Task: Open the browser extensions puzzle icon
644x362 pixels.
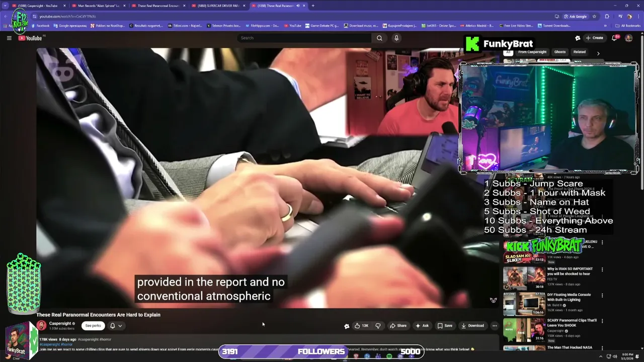Action: coord(607,16)
